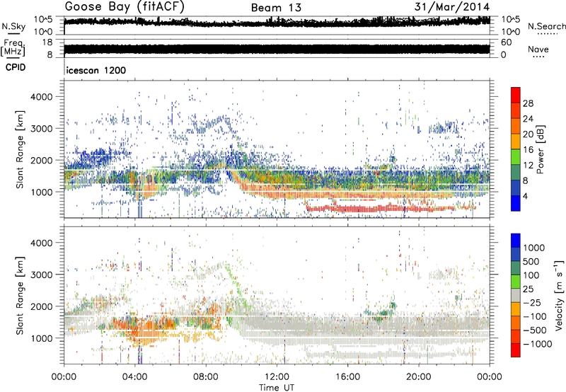The width and height of the screenshot is (566, 392).
Task: Pick the red top segment of the Power colorbar
Action: pos(516,95)
